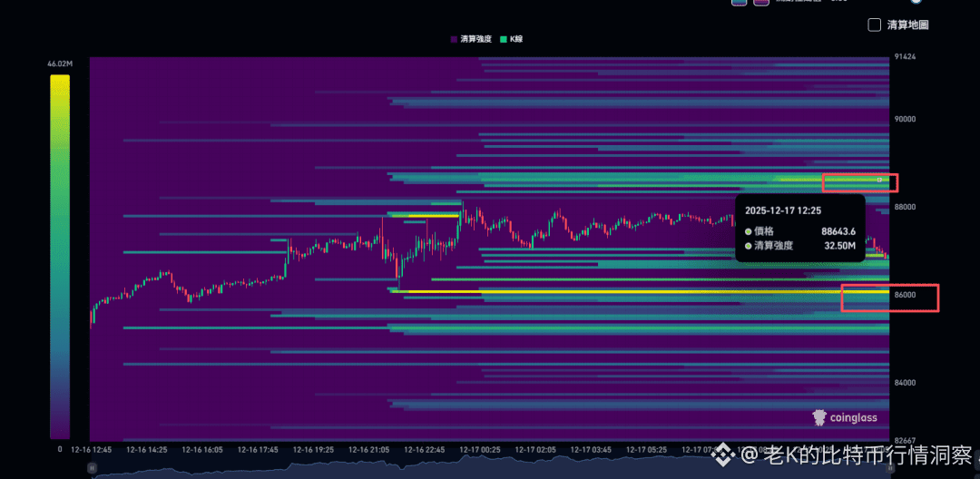
Task: Click the 12-17 00:25 time axis label
Action: pyautogui.click(x=481, y=449)
